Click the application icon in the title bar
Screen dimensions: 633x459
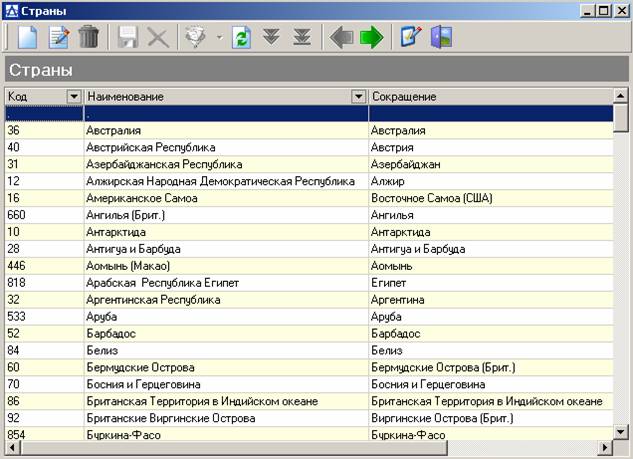[12, 11]
